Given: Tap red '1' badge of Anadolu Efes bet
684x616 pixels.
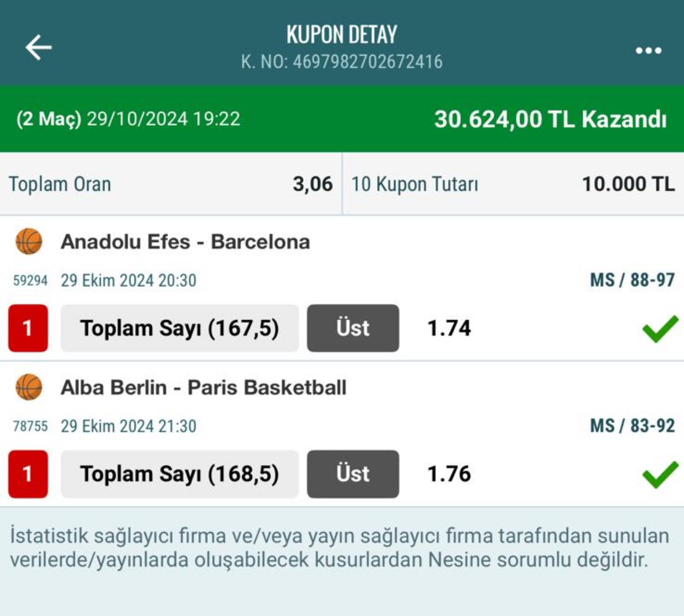Looking at the screenshot, I should coord(28,328).
